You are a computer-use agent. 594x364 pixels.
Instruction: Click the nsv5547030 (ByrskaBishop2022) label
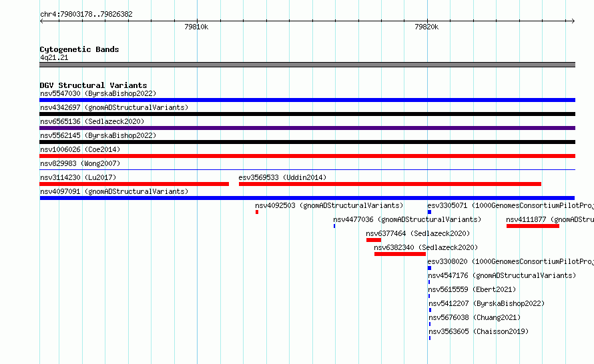(x=98, y=93)
